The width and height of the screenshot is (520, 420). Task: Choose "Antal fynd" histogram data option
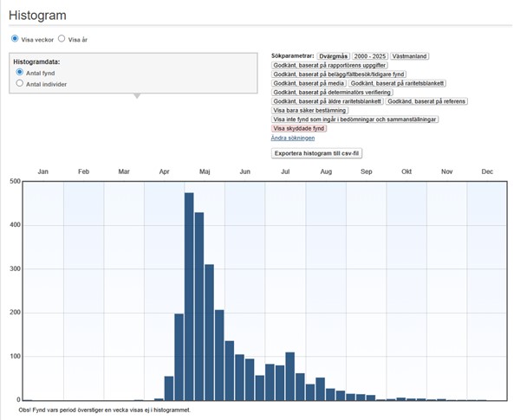[20, 73]
